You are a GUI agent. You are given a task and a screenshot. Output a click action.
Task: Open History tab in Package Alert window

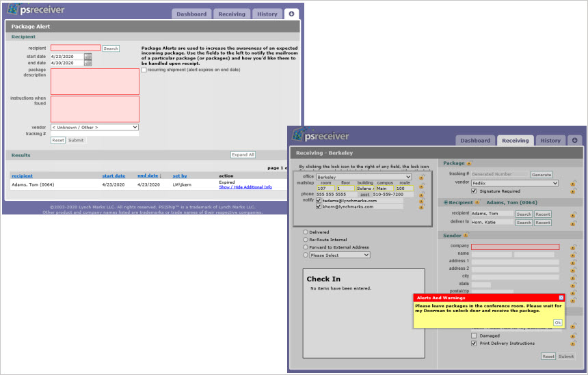coord(267,14)
